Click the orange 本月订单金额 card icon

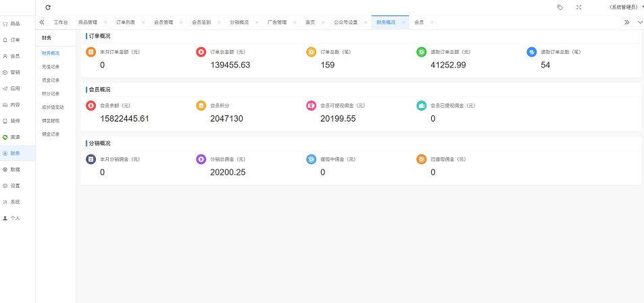pos(91,52)
